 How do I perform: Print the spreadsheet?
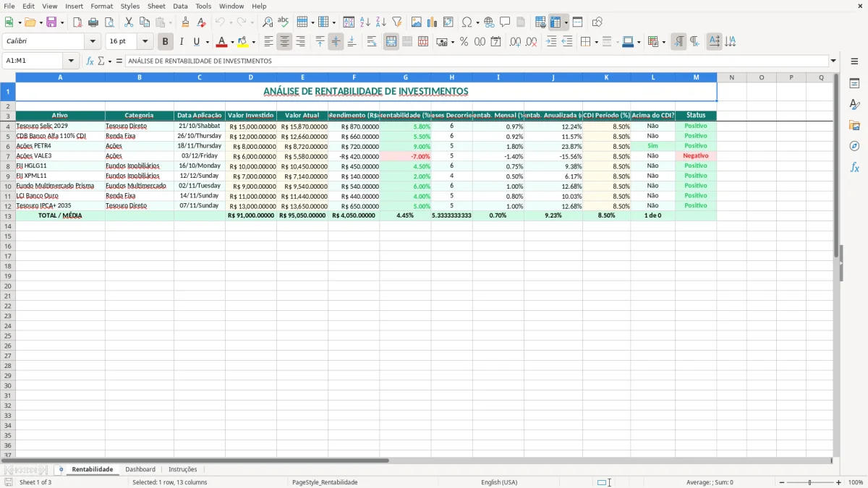tap(93, 22)
